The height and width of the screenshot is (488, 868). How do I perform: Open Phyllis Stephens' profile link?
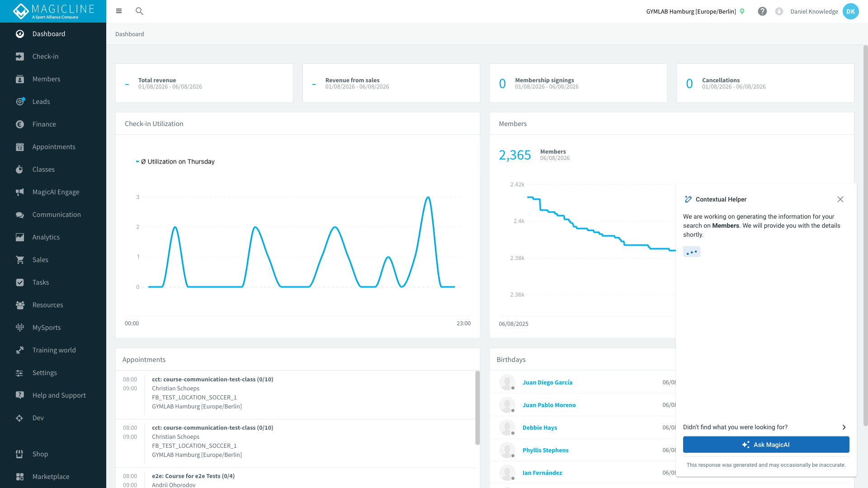[x=546, y=450]
